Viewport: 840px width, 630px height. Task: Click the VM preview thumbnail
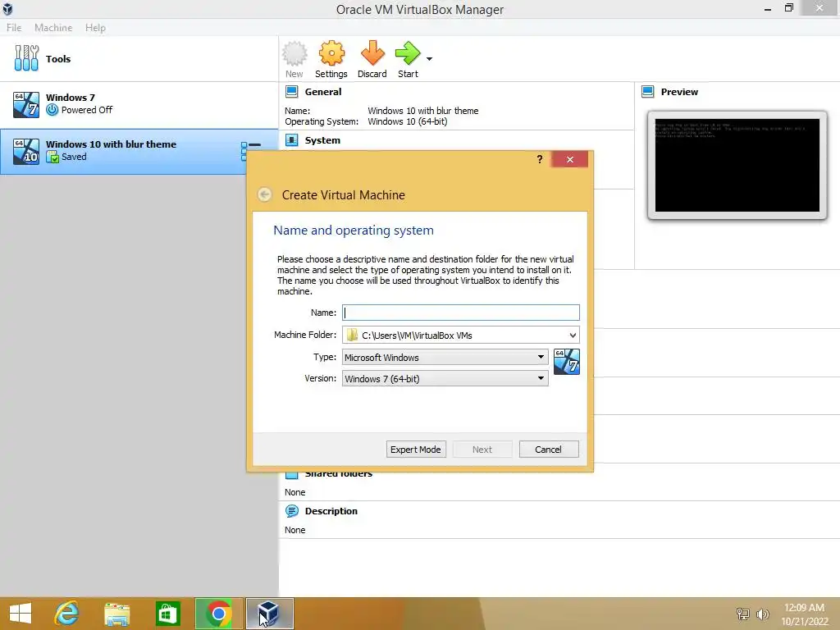click(737, 165)
